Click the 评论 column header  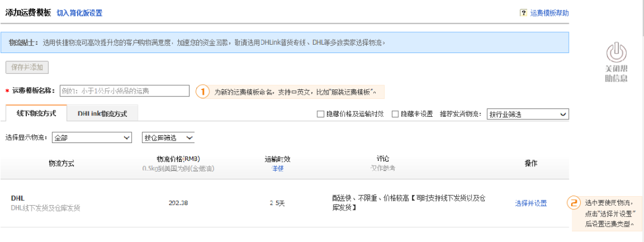pos(383,159)
